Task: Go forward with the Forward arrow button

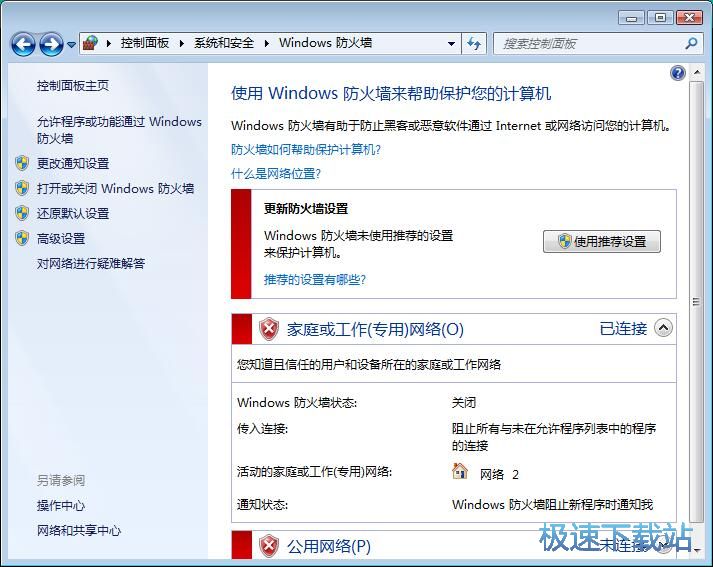Action: tap(51, 44)
